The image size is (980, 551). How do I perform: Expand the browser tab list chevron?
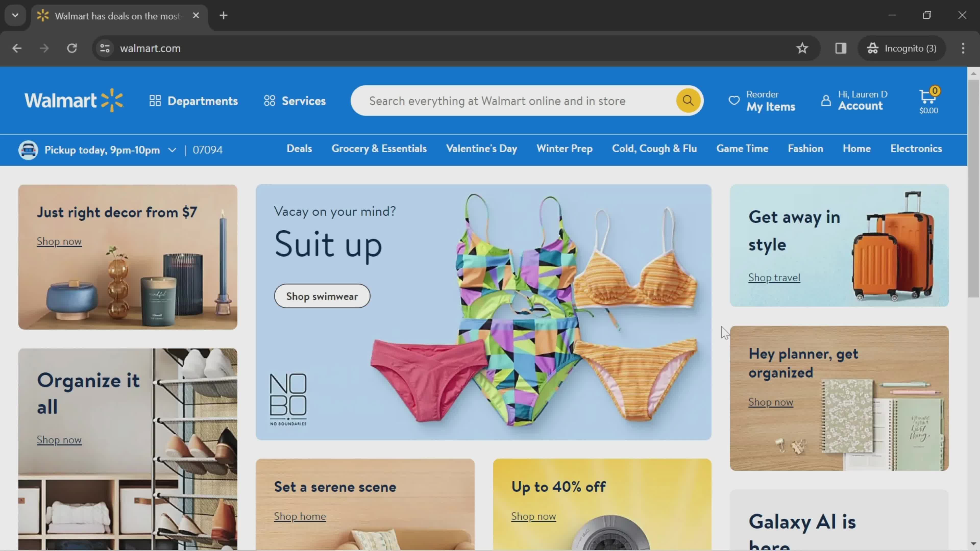coord(15,15)
